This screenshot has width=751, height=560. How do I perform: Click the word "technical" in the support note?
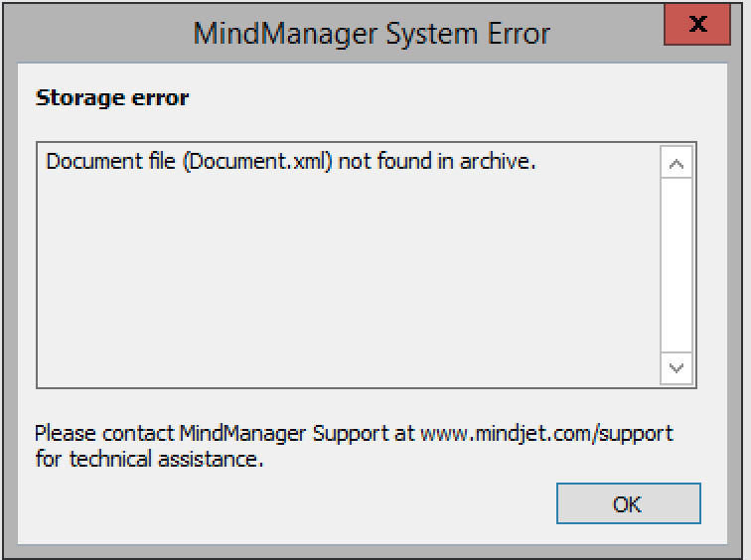(x=109, y=460)
